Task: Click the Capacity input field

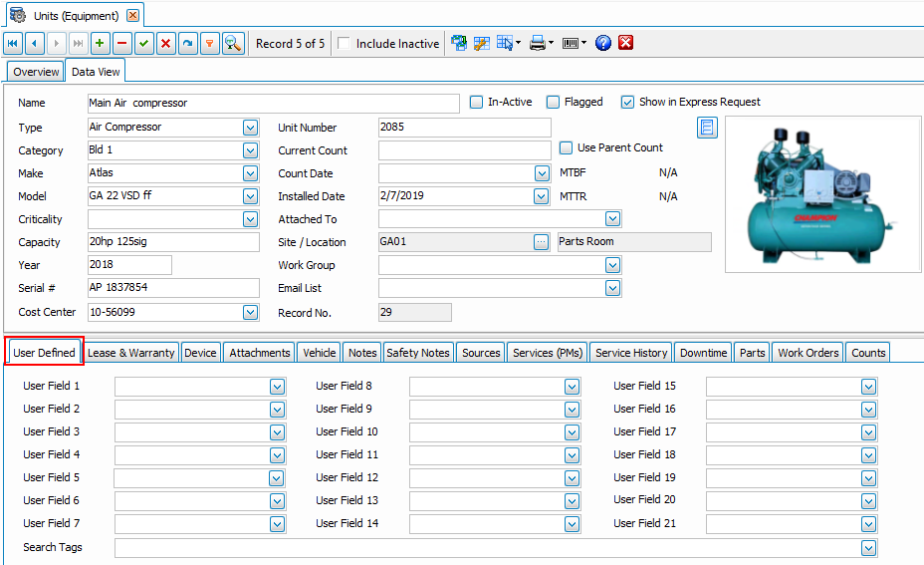Action: (x=173, y=242)
